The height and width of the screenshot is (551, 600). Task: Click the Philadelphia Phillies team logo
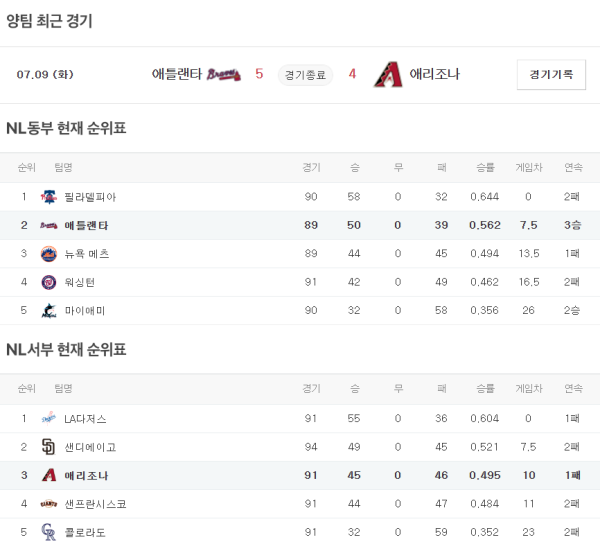click(x=48, y=197)
